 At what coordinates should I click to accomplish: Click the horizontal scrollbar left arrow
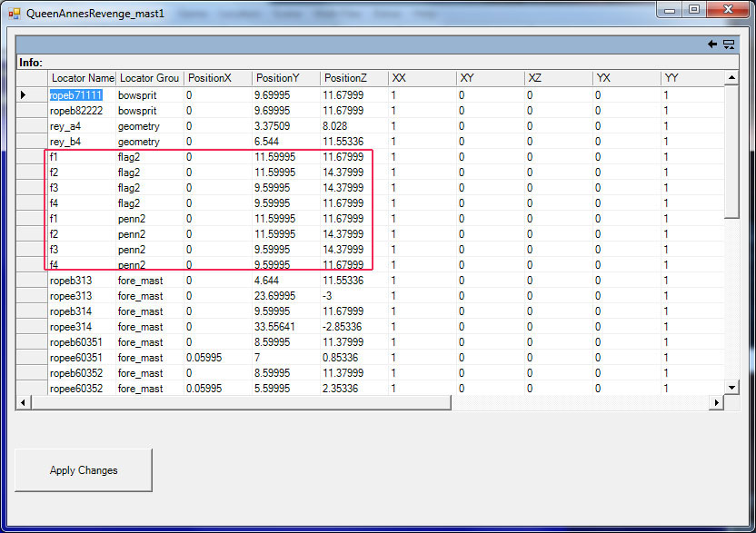pyautogui.click(x=24, y=402)
